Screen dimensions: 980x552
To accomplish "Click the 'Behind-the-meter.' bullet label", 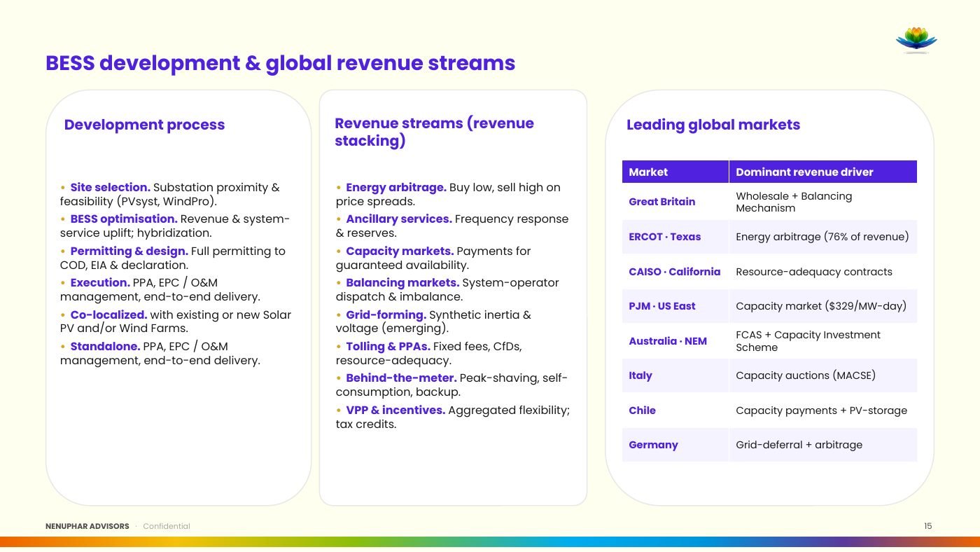I will point(401,378).
